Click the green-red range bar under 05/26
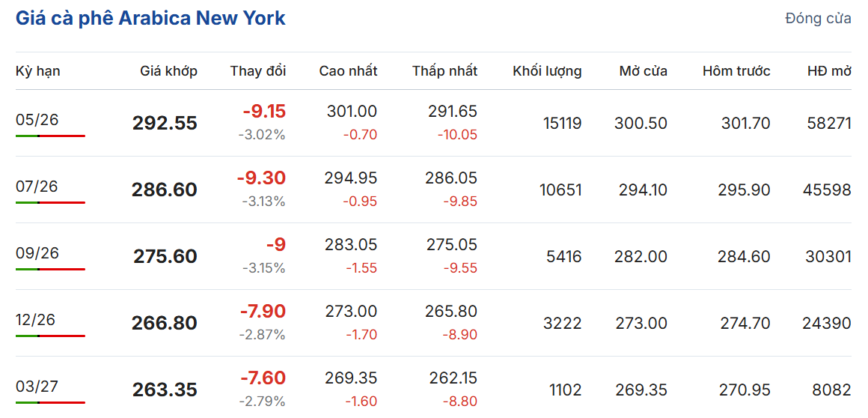 click(50, 136)
